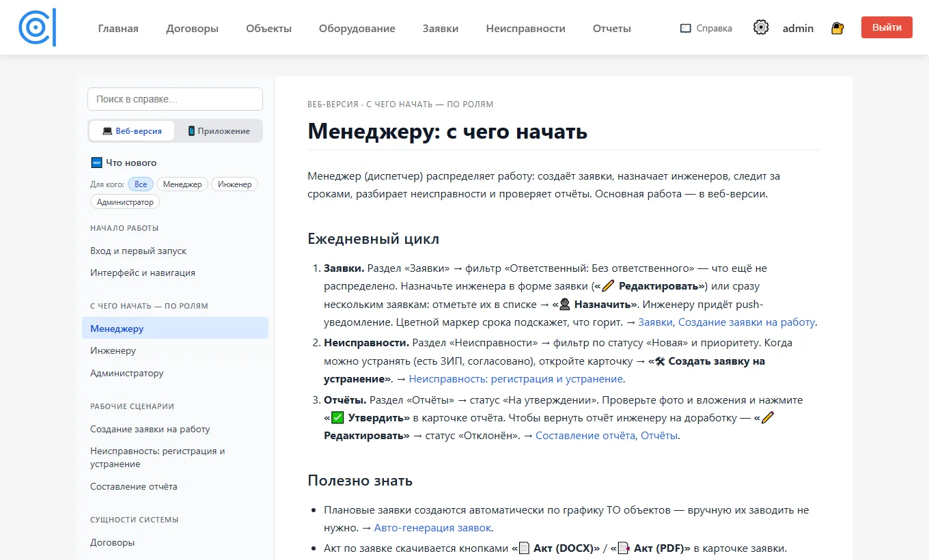The width and height of the screenshot is (929, 560).
Task: Follow the Создание заявки на работу article link
Action: click(x=747, y=322)
